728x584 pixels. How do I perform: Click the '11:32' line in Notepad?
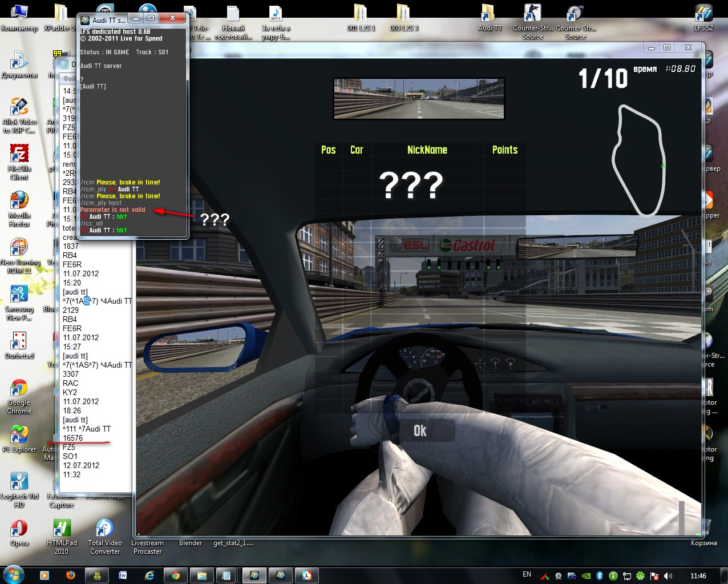tap(71, 474)
